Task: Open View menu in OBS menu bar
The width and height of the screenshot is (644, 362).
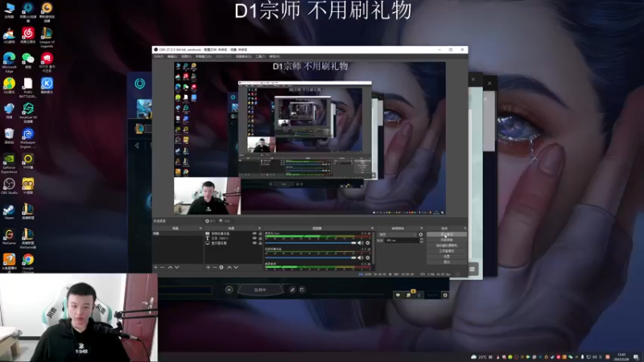Action: click(x=187, y=56)
